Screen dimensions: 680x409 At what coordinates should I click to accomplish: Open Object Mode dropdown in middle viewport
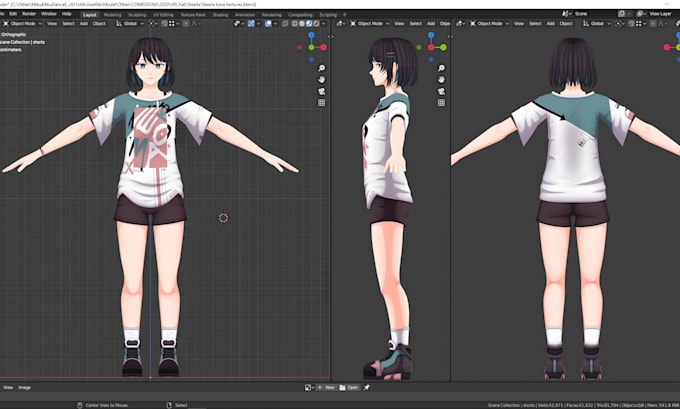click(369, 23)
